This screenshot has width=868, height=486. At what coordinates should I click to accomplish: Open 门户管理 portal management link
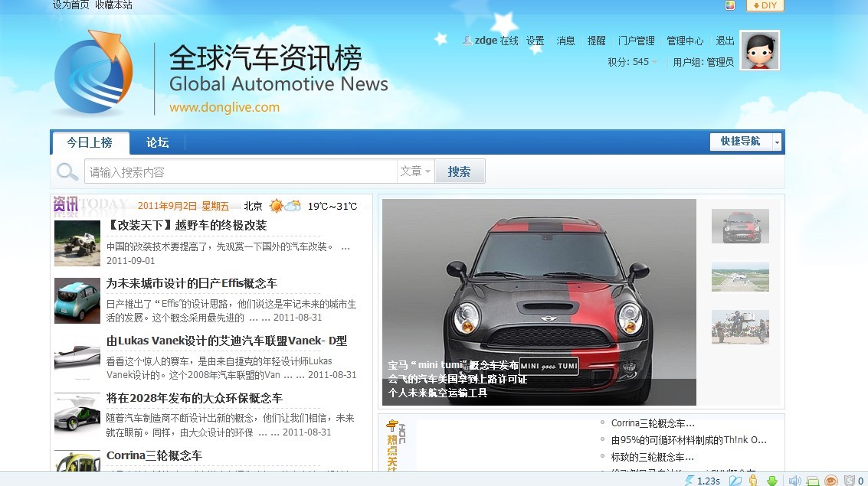(636, 41)
